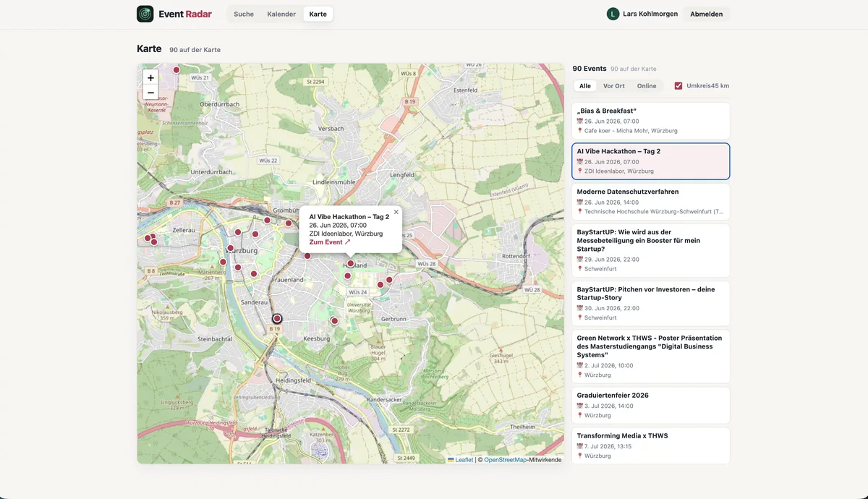Select the marker under the popup's pointer
868x499 pixels.
point(351,264)
